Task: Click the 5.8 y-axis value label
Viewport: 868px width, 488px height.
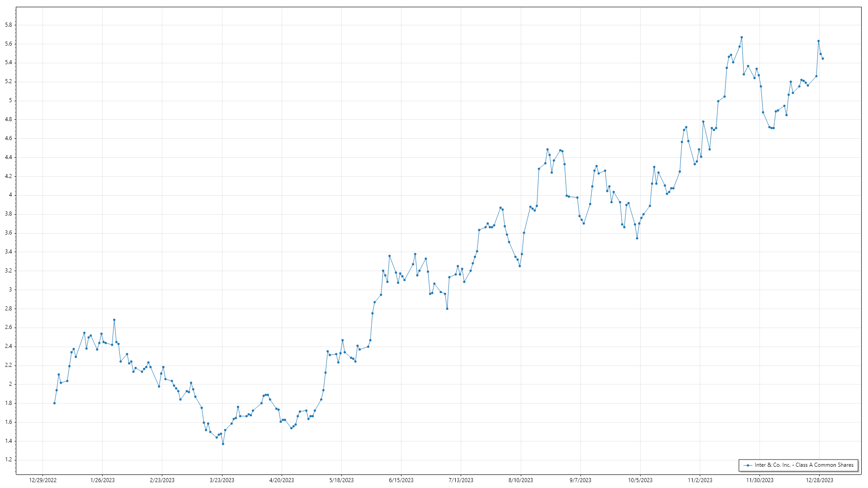Action: [x=9, y=25]
